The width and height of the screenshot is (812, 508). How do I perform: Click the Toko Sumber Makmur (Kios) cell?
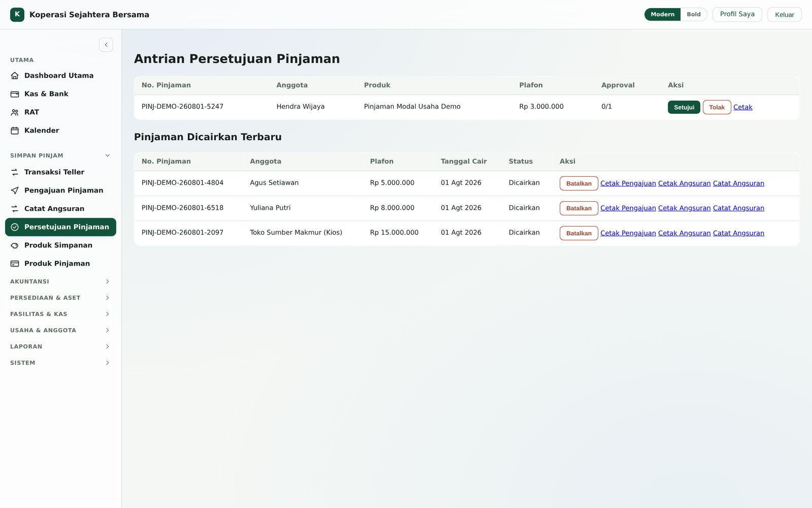coord(296,233)
